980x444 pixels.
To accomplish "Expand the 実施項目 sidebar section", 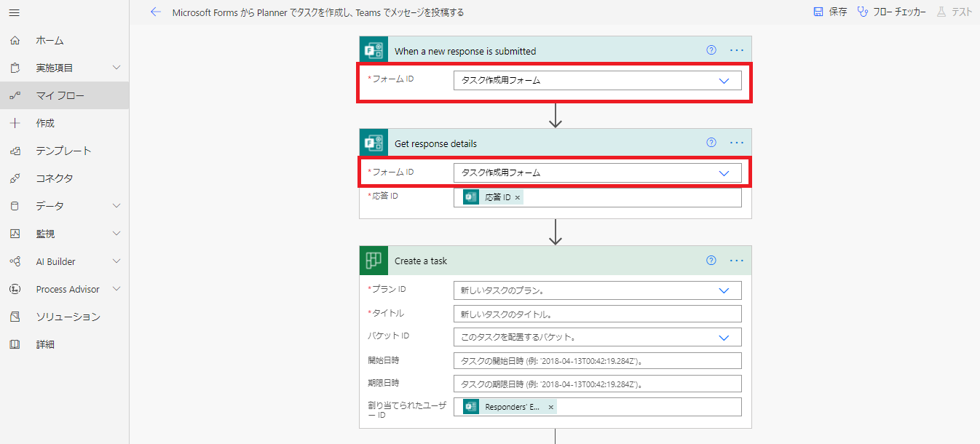I will coord(116,68).
